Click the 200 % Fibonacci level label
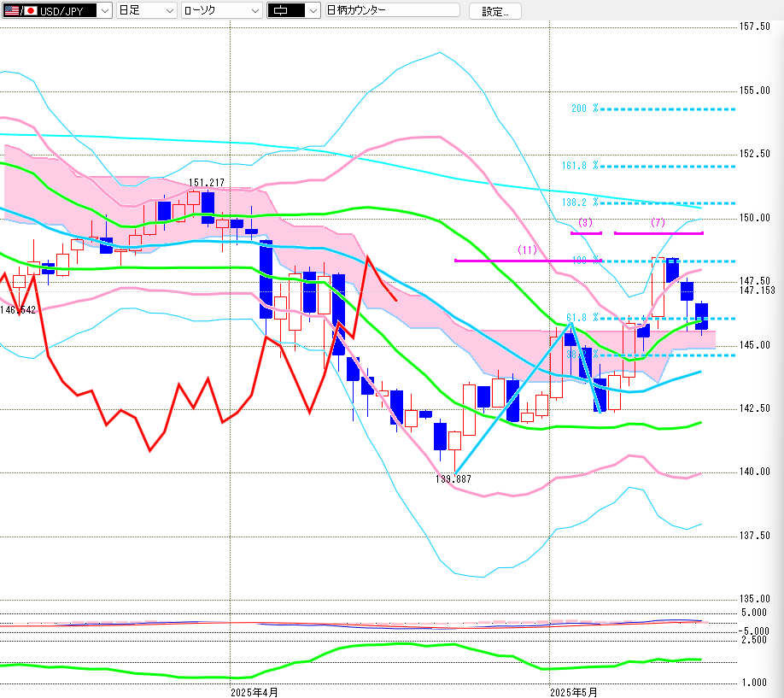 (x=584, y=109)
